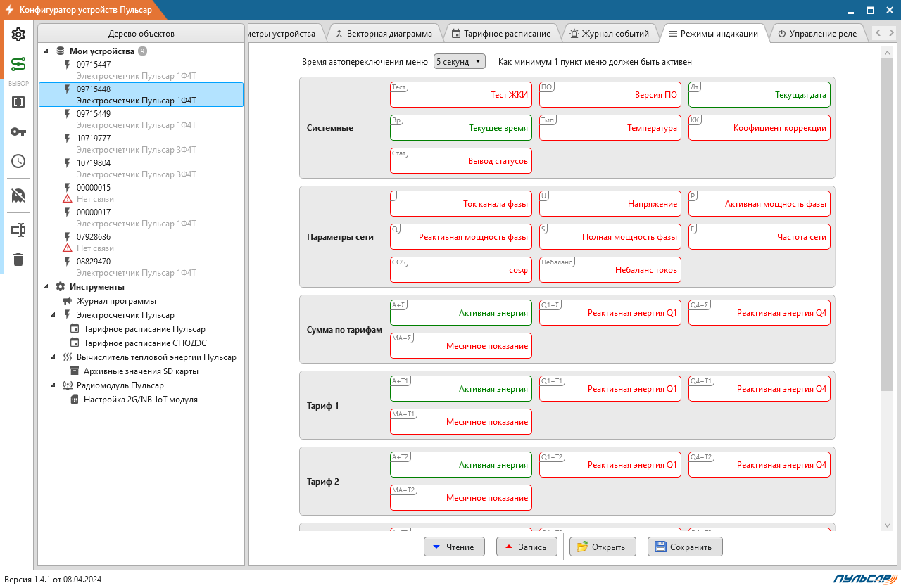Enable Месячное показание in Сумма по тарифам

[x=461, y=346]
